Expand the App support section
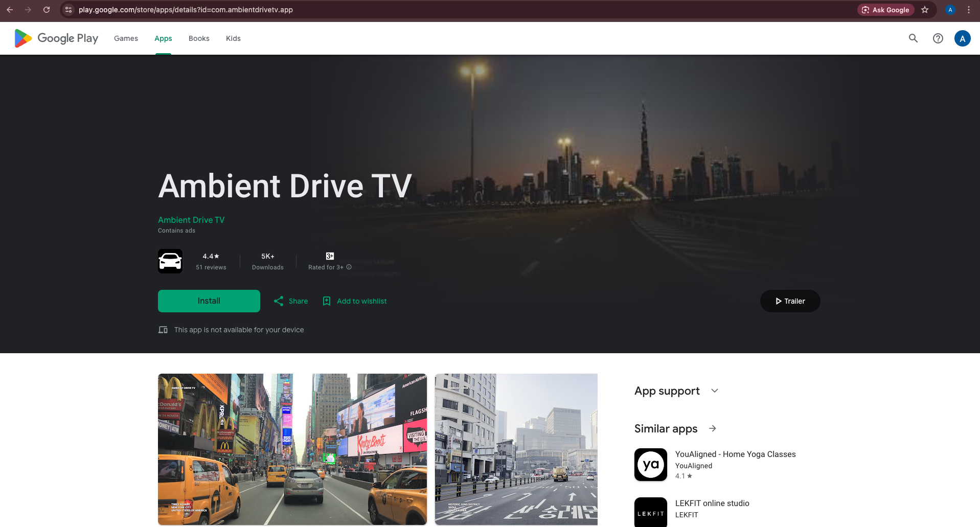 pyautogui.click(x=714, y=391)
